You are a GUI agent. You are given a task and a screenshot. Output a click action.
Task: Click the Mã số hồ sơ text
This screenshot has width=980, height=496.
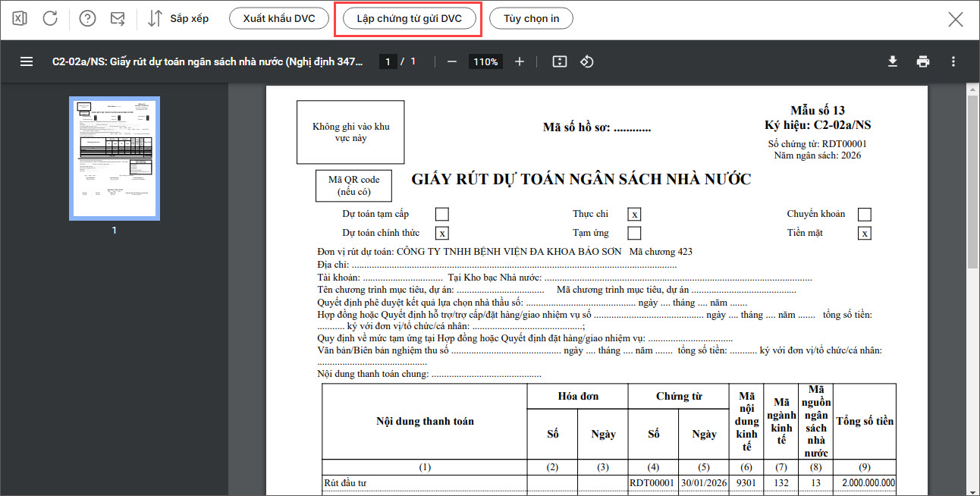coord(597,128)
